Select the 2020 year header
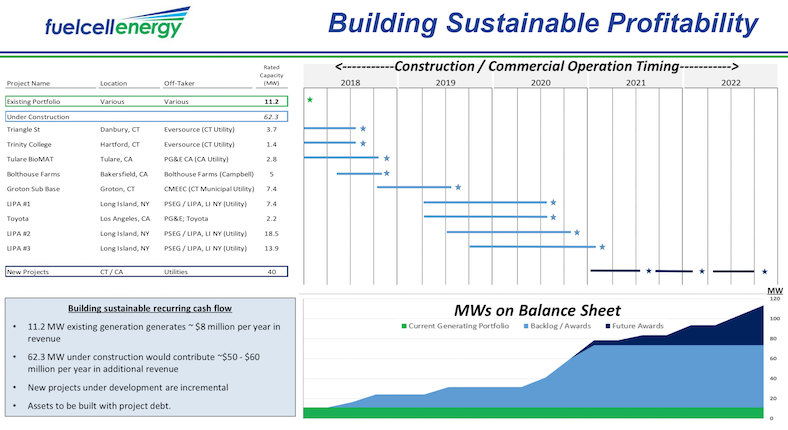 coord(541,83)
